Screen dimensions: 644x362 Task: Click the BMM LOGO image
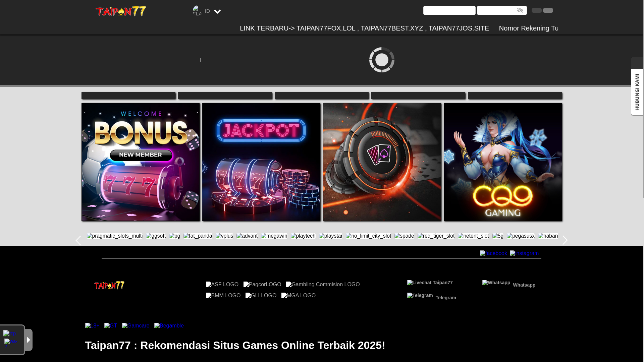pos(223,295)
